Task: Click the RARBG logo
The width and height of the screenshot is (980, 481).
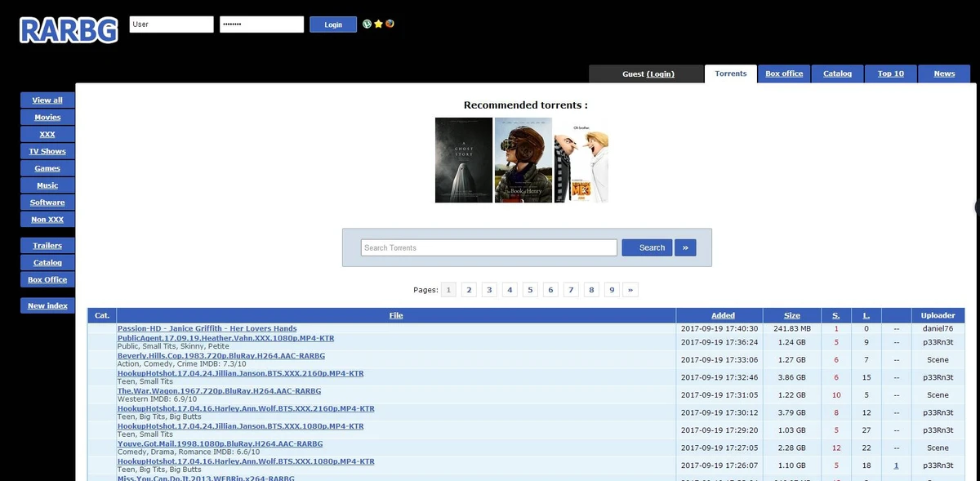Action: [69, 29]
